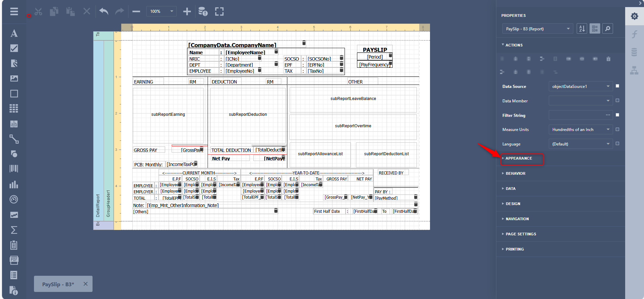Select the Panel tool in toolbox
Image resolution: width=644 pixels, height=299 pixels.
[14, 94]
